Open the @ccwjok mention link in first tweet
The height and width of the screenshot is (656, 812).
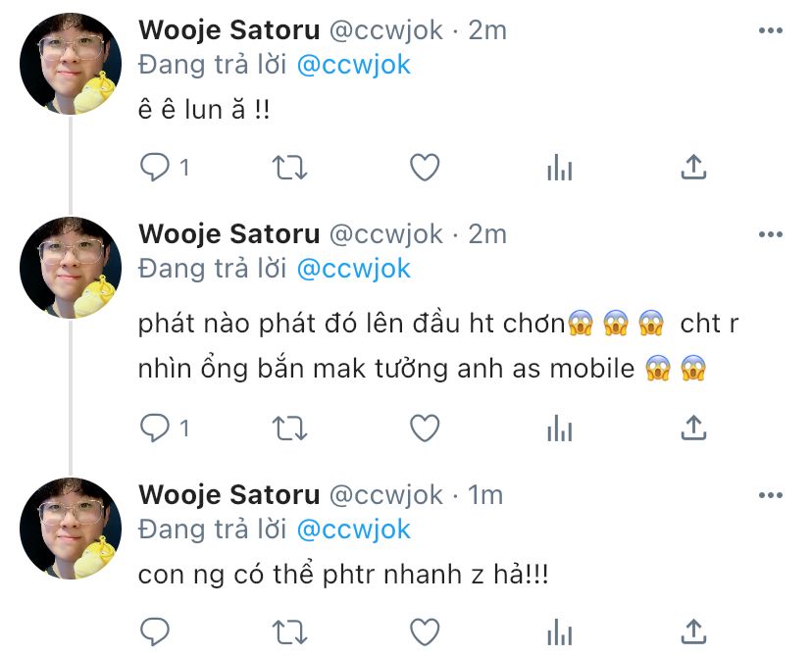(354, 66)
